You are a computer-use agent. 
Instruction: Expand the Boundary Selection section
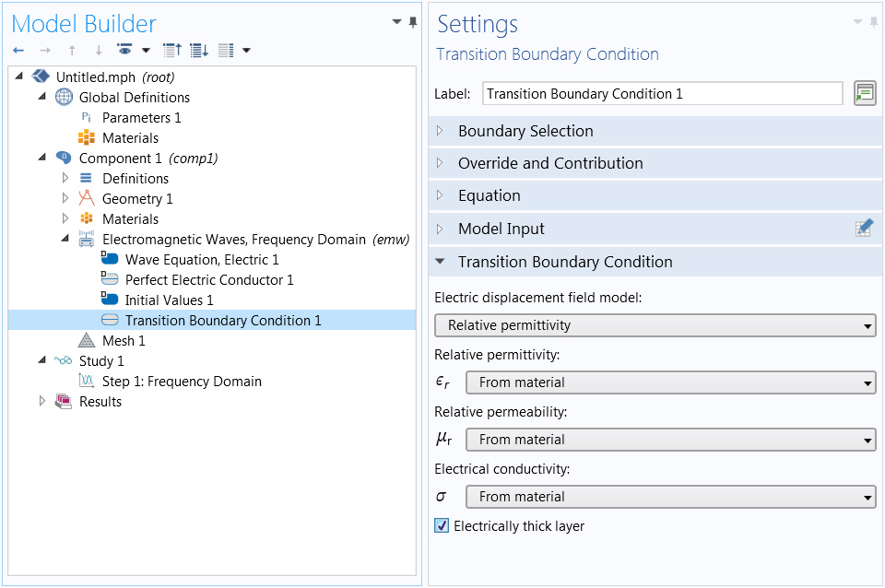pyautogui.click(x=525, y=131)
